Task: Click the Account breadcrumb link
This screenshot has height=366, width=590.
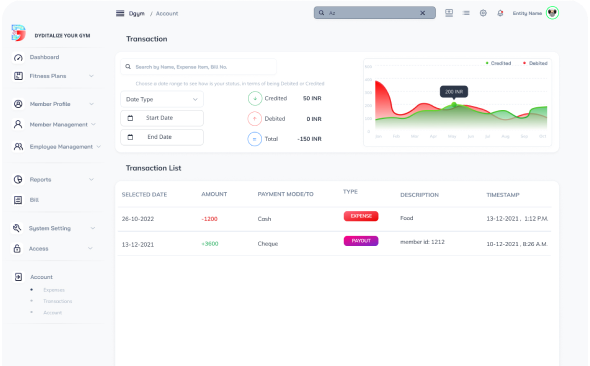Action: coord(167,14)
